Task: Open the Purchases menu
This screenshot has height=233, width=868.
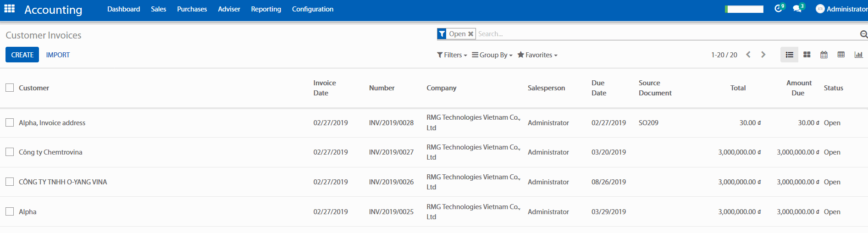Action: pos(192,9)
